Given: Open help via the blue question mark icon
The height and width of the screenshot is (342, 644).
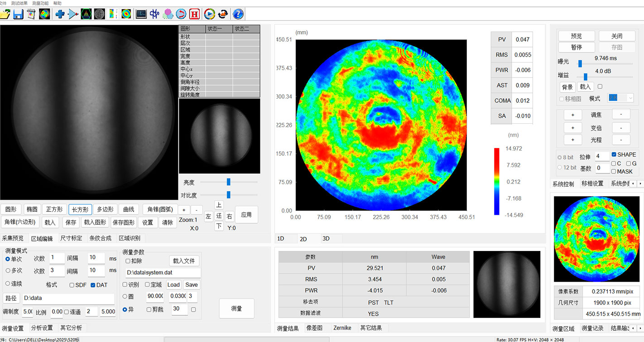Looking at the screenshot, I should pos(238,14).
